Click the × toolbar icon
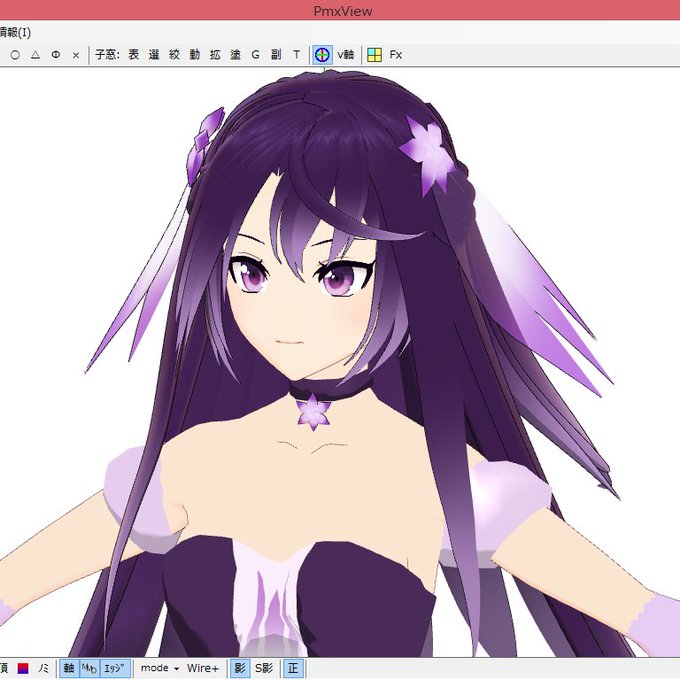The image size is (680, 680). tap(76, 55)
